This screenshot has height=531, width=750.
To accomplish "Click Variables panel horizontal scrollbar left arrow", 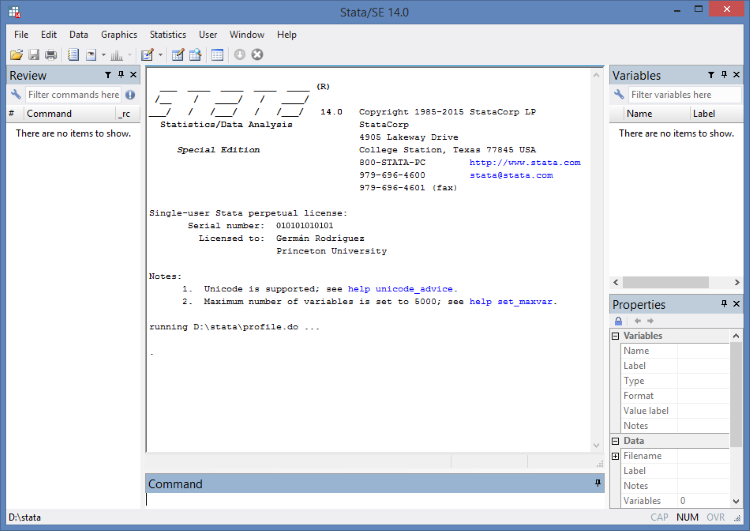I will 616,282.
